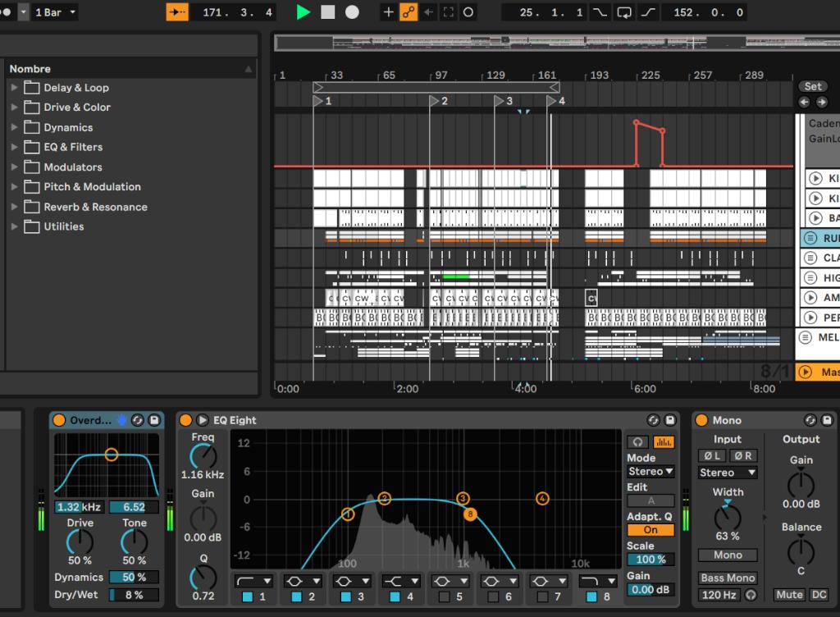Screen dimensions: 840x617
Task: Click the headphone icon beside Bass Mono frequency
Action: pos(749,595)
